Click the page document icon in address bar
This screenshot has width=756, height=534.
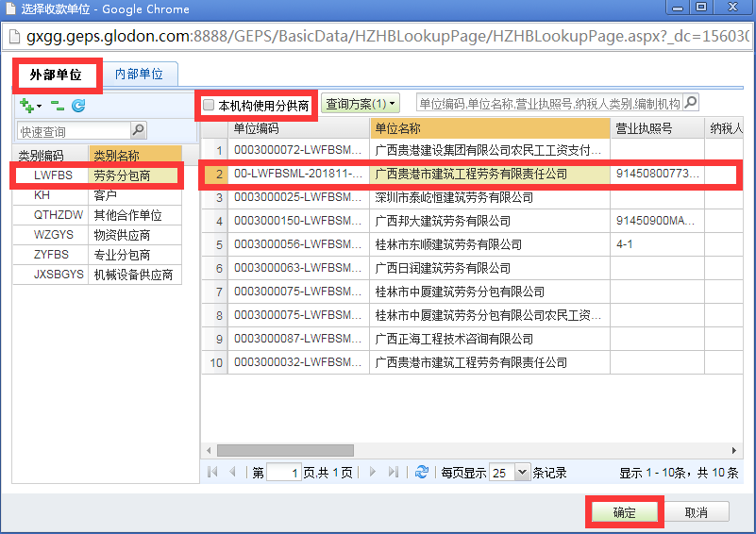pyautogui.click(x=14, y=37)
